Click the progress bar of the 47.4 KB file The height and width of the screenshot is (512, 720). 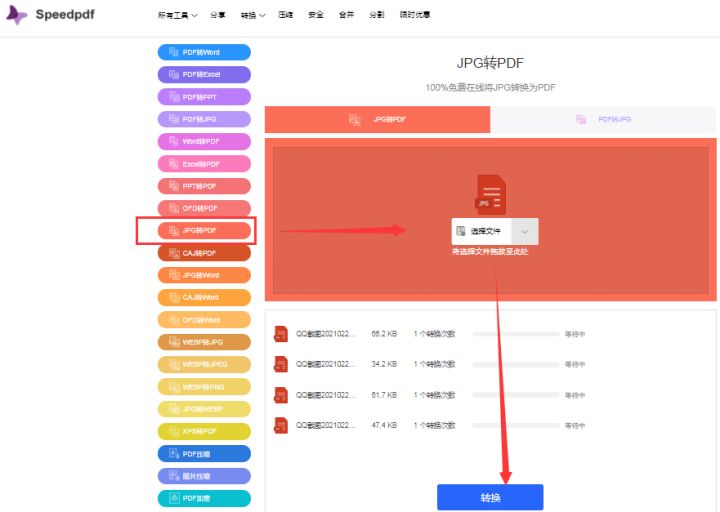coord(516,425)
